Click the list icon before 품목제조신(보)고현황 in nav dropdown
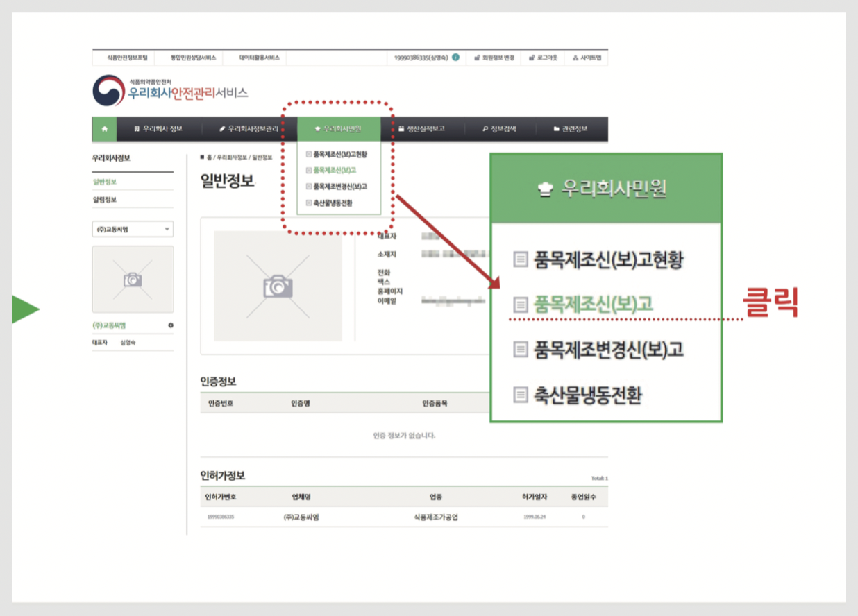 [x=309, y=154]
